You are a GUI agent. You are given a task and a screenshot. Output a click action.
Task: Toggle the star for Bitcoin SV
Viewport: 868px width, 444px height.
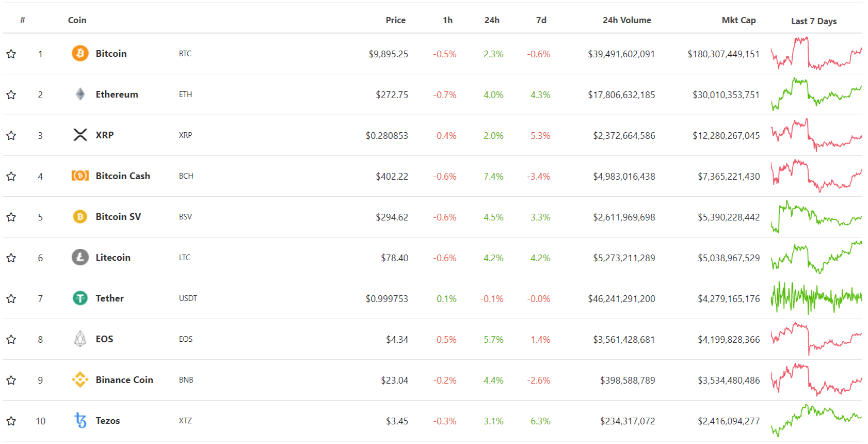point(11,217)
